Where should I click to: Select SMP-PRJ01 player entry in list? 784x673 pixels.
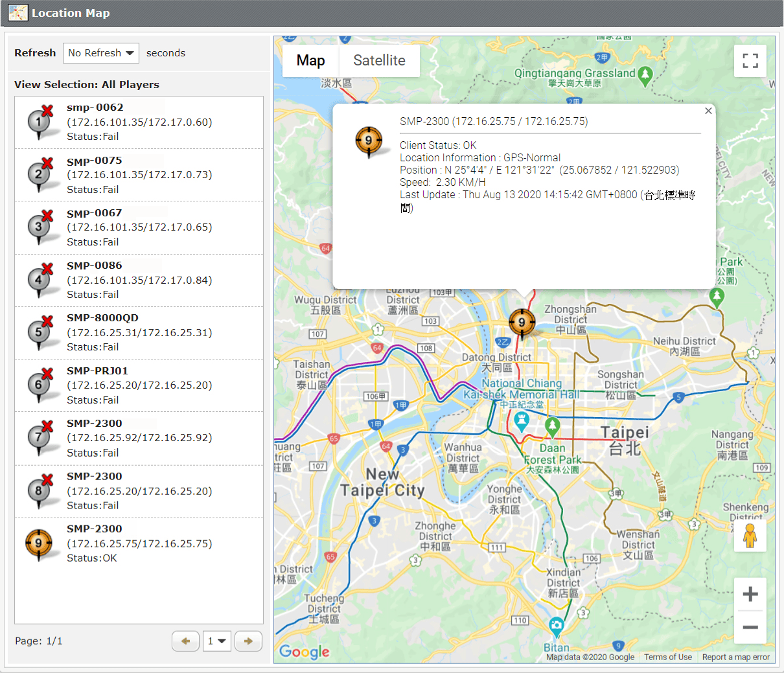(139, 385)
